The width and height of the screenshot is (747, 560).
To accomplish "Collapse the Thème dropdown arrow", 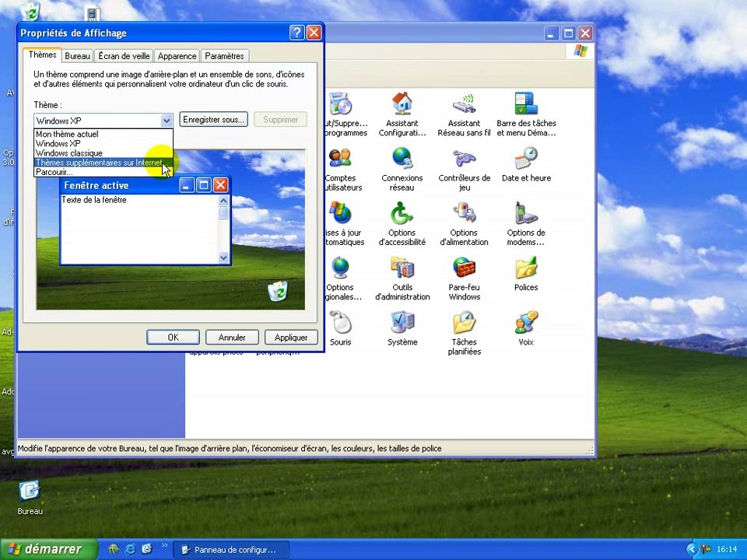I will coord(167,121).
